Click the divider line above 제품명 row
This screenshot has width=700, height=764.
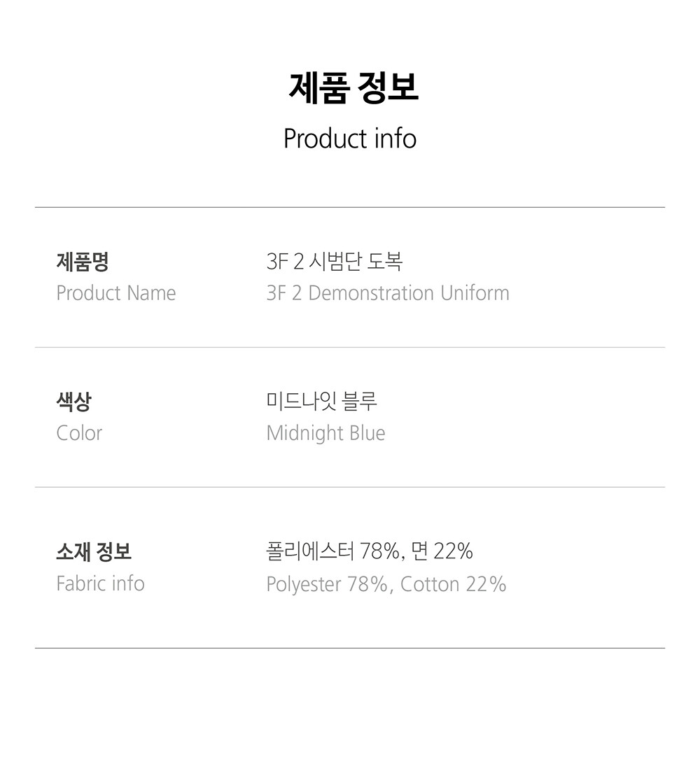[350, 207]
